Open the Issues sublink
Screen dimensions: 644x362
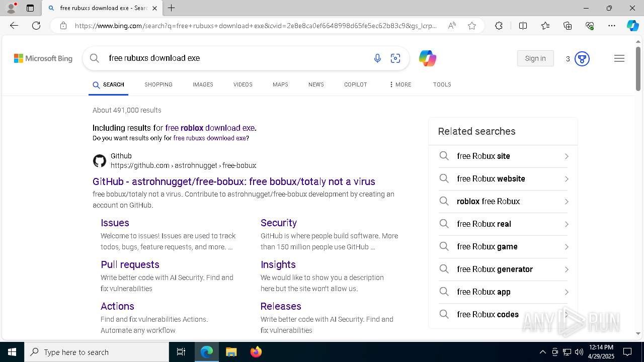coord(115,223)
